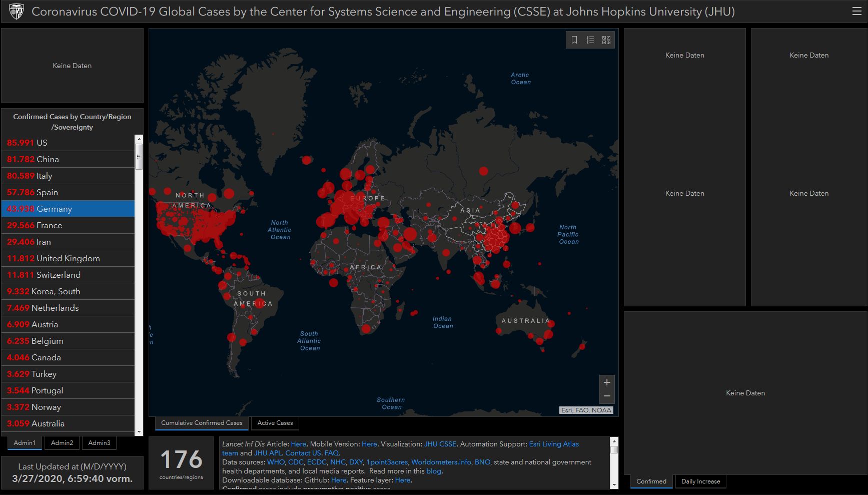Viewport: 868px width, 495px height.
Task: Select Switzerland row in list
Action: tap(68, 275)
